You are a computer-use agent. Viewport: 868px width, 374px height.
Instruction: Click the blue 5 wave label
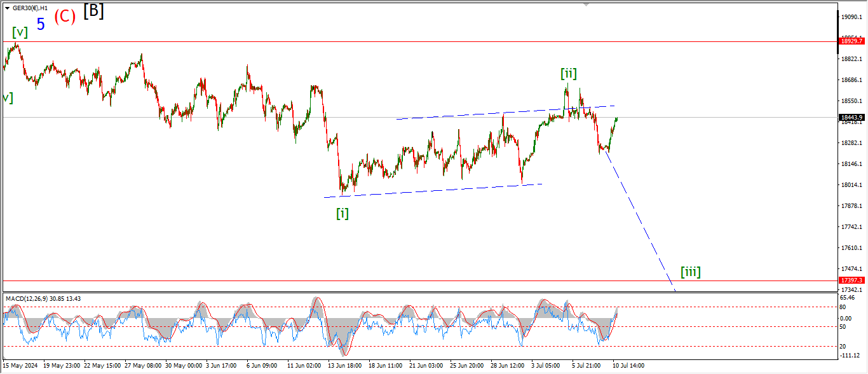pyautogui.click(x=41, y=25)
